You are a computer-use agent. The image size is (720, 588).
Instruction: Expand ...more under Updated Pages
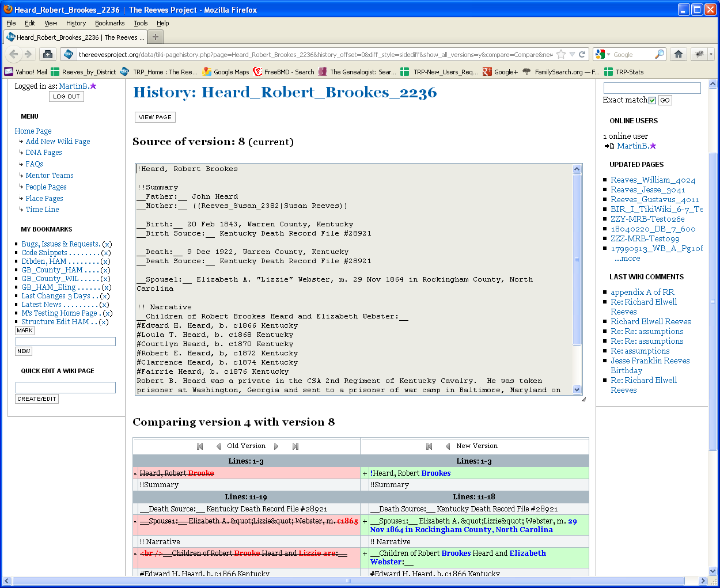tap(627, 259)
